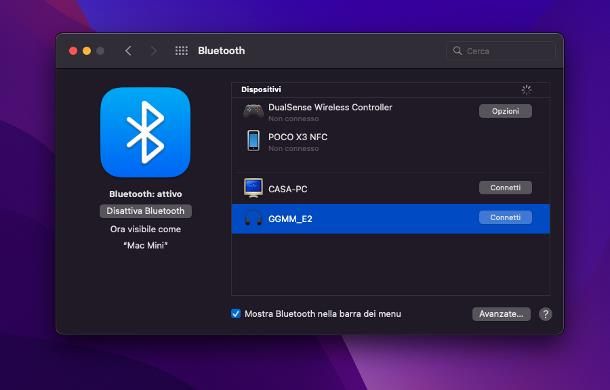Screen dimensions: 610x390
Task: Go forward with the right chevron arrow
Action: pyautogui.click(x=154, y=51)
